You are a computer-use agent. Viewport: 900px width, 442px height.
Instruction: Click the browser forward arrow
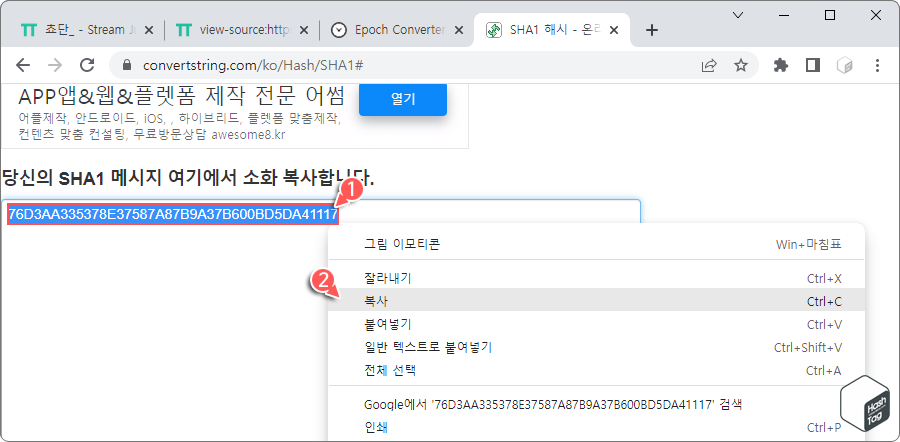55,65
